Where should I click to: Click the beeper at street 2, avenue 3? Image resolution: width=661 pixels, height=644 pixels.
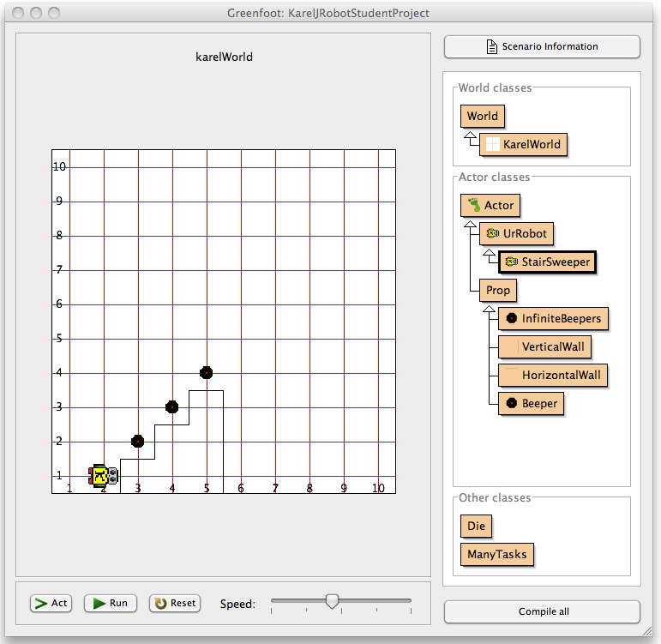tap(137, 441)
